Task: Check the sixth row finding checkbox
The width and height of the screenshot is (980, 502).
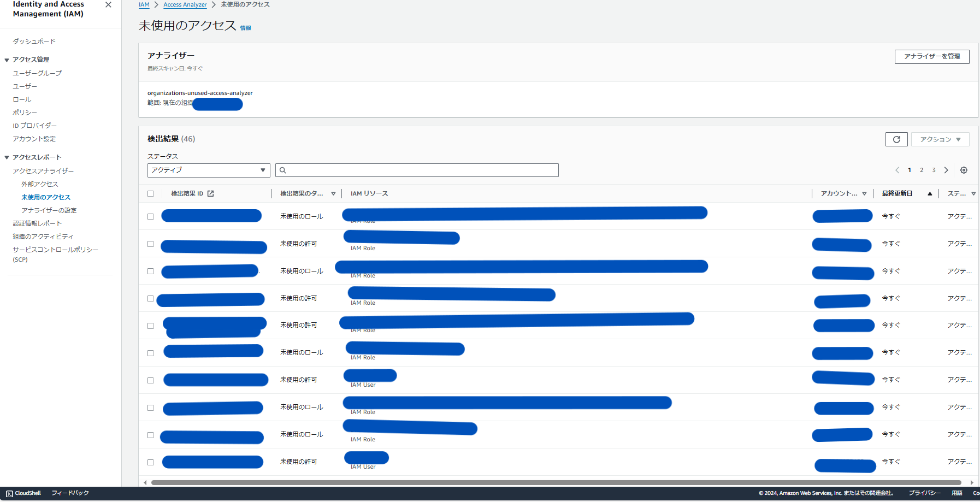Action: tap(151, 353)
